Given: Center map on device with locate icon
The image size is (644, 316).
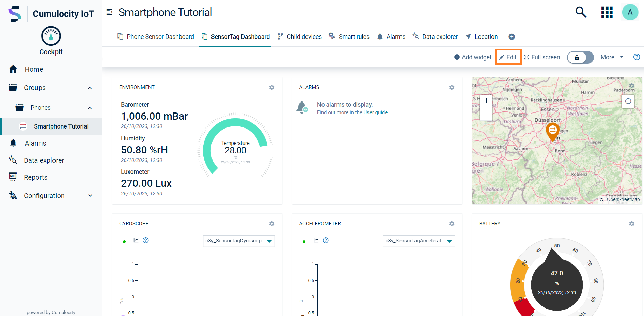Looking at the screenshot, I should tap(628, 101).
